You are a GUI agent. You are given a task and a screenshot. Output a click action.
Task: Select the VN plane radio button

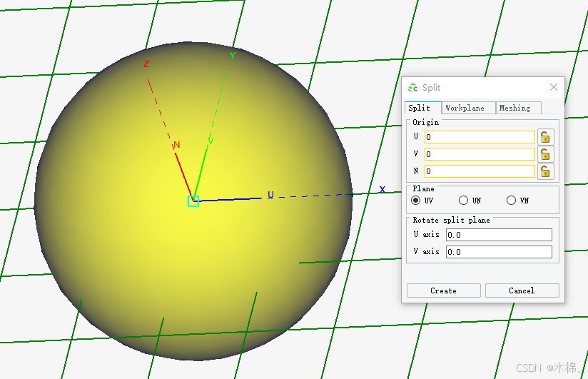tap(511, 201)
